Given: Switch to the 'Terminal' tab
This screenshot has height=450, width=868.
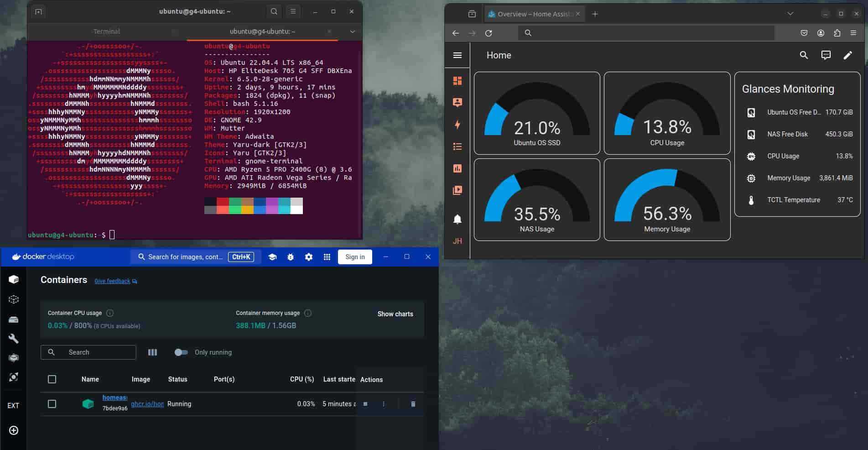Looking at the screenshot, I should point(107,31).
